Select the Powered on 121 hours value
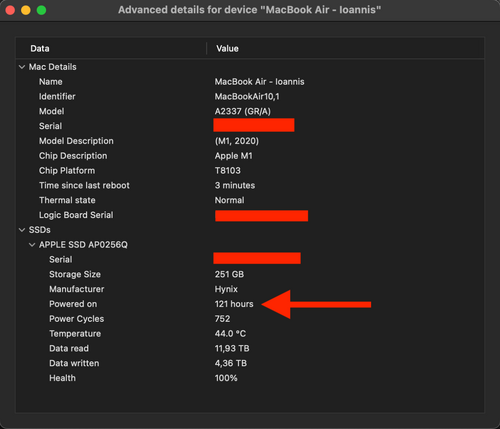The image size is (500, 429). point(234,304)
